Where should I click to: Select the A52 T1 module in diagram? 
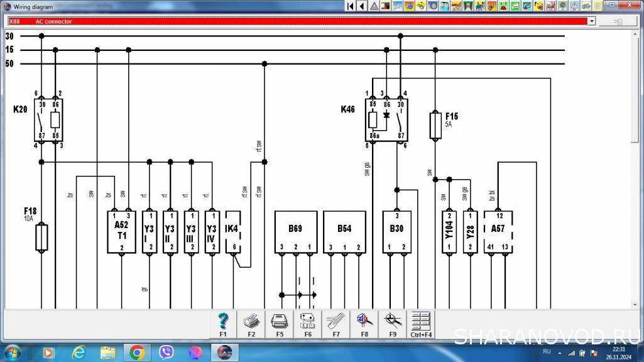tap(121, 232)
